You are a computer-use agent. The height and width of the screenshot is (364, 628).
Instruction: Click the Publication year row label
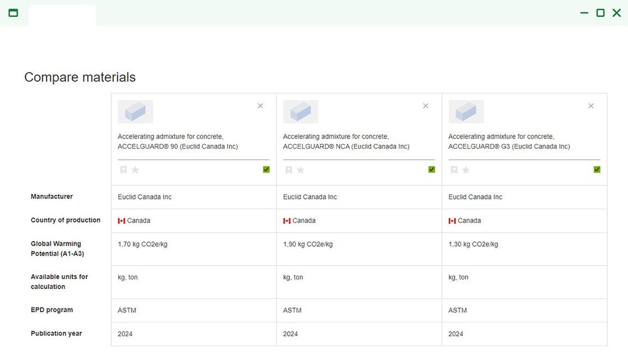click(57, 333)
